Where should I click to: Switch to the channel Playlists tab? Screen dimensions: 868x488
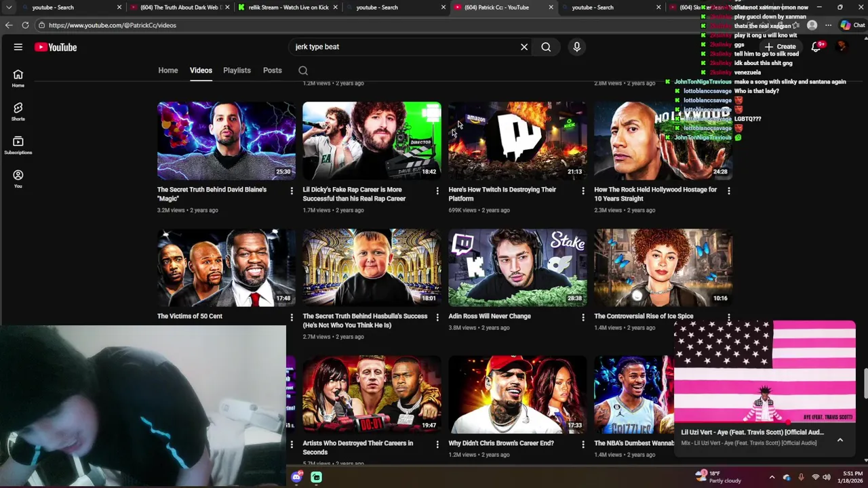[x=237, y=70]
